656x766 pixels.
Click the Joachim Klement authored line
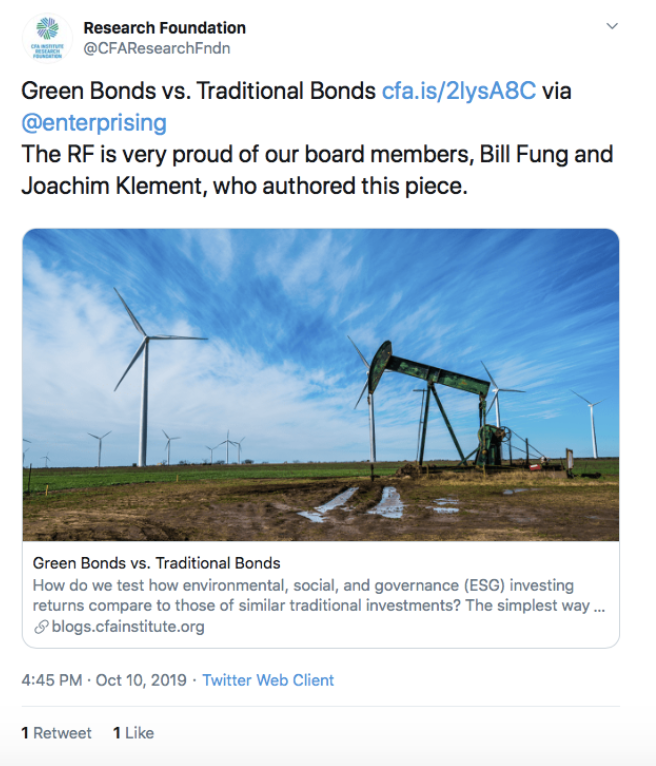point(244,186)
